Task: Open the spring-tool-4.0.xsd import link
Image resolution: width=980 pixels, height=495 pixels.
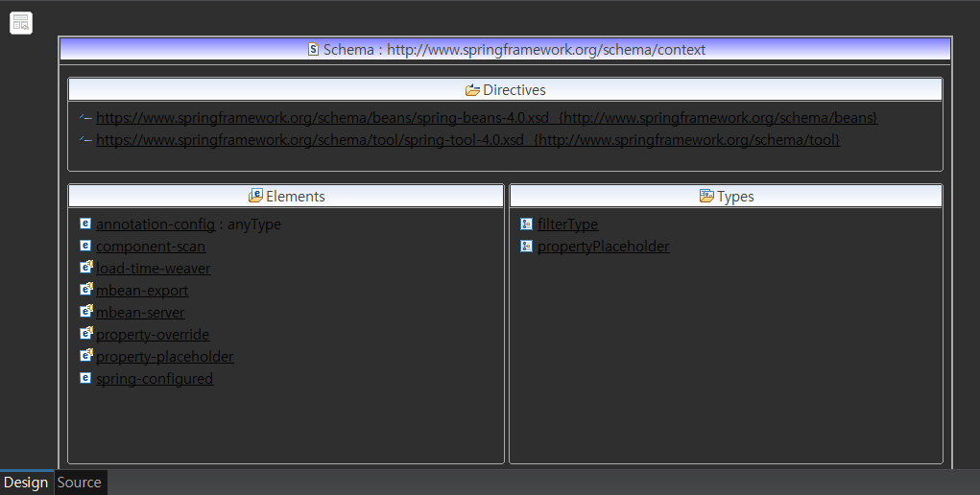Action: coord(468,139)
